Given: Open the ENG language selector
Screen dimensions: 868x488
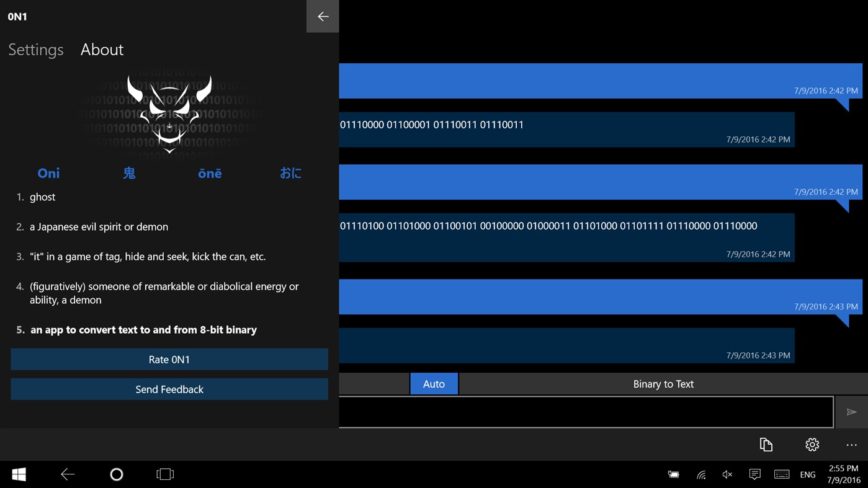Looking at the screenshot, I should 807,474.
